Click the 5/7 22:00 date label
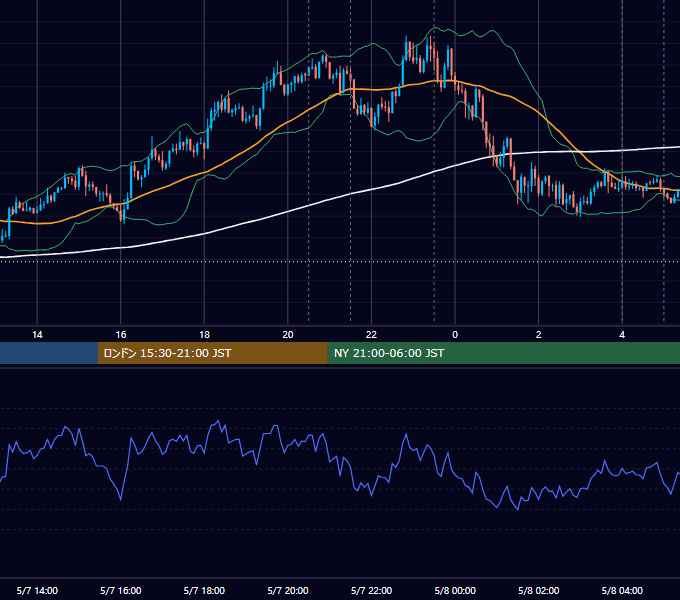Viewport: 680px width, 600px height. pos(371,590)
